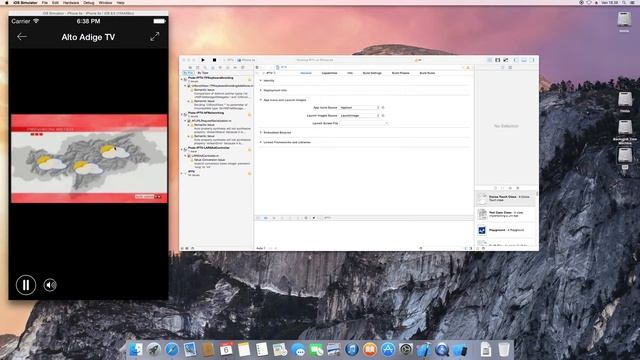Viewport: 640px width, 360px height.
Task: Show the standard editor in Xcode toolbar
Action: pyautogui.click(x=489, y=60)
